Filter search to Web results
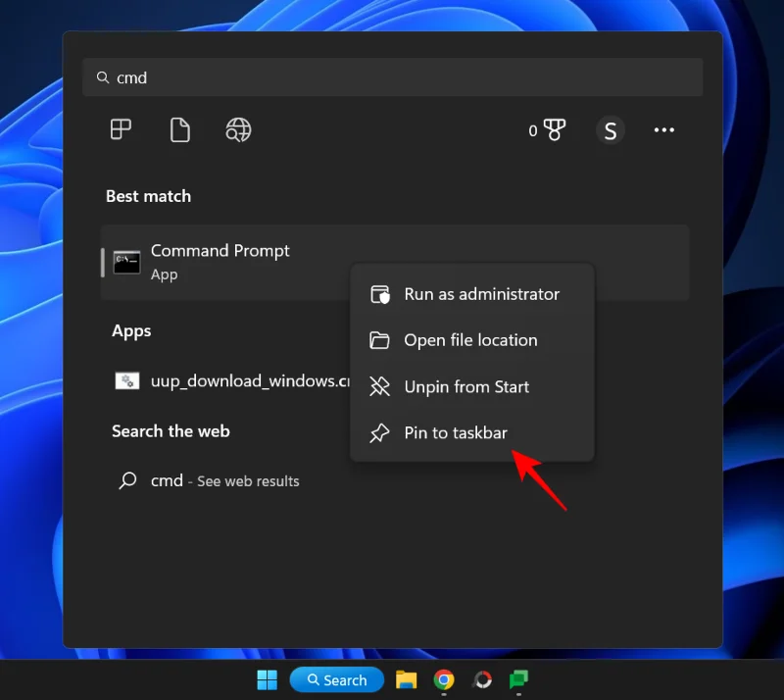Screen dimensions: 784x700 238,129
